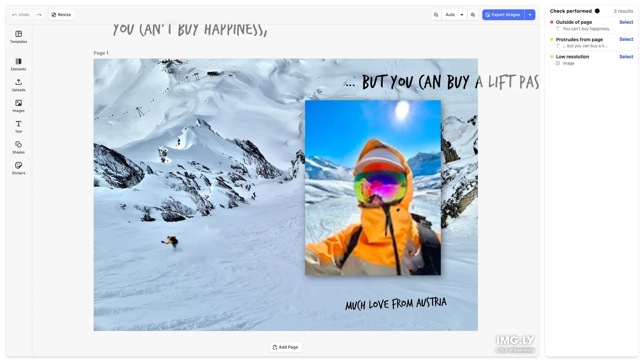Expand the Export Images options arrow
Screen dimensions: 644x362
coord(530,15)
